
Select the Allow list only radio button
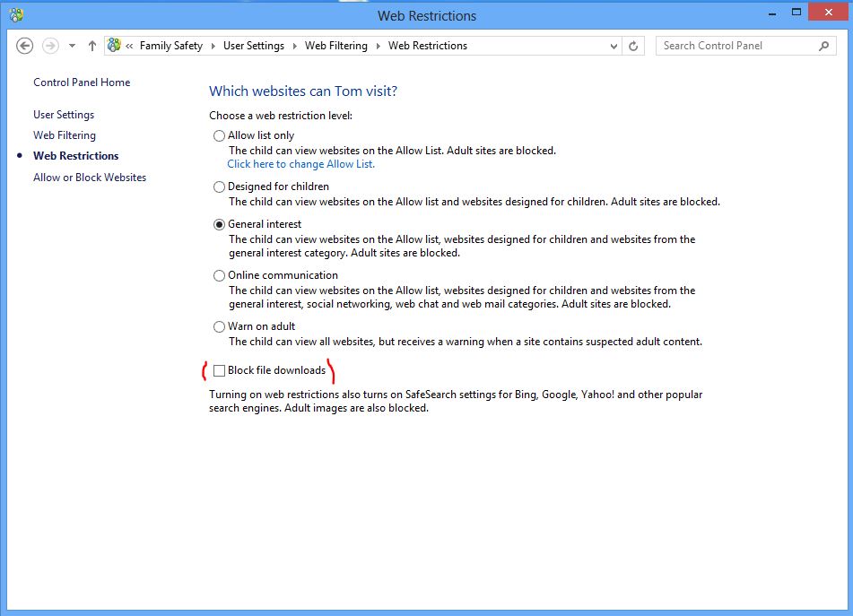pyautogui.click(x=219, y=135)
